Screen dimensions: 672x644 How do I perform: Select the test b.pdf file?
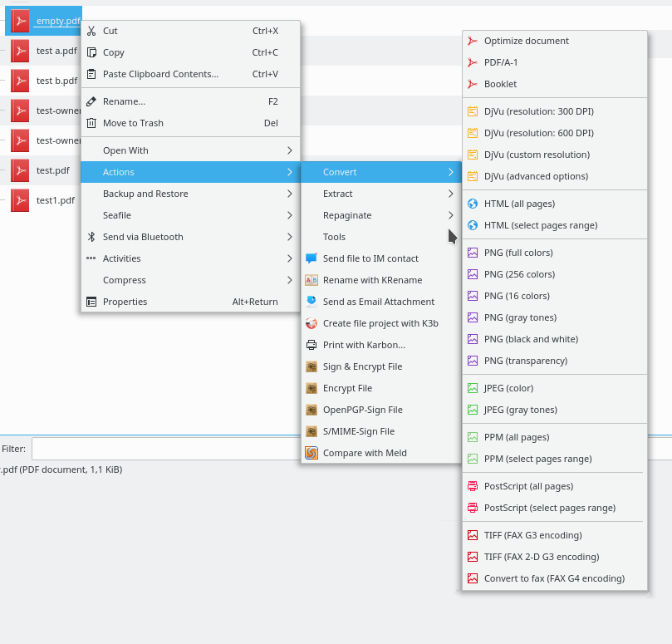coord(56,81)
